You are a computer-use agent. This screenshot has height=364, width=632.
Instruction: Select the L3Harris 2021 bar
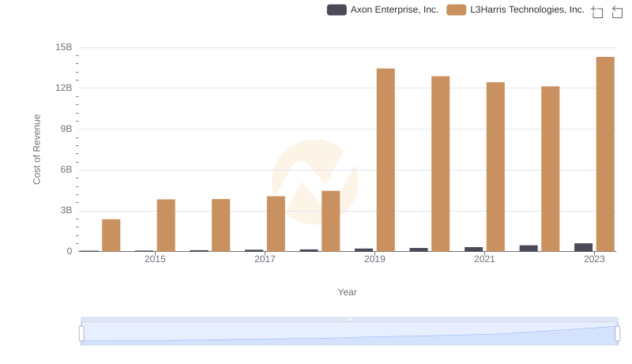[495, 167]
